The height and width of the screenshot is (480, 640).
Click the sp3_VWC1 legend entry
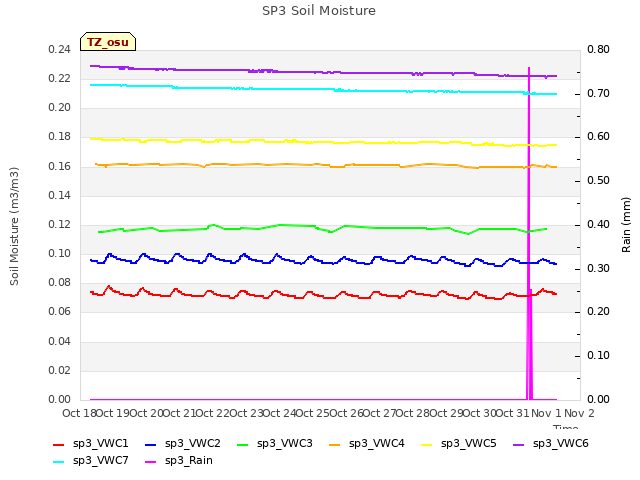(x=91, y=443)
